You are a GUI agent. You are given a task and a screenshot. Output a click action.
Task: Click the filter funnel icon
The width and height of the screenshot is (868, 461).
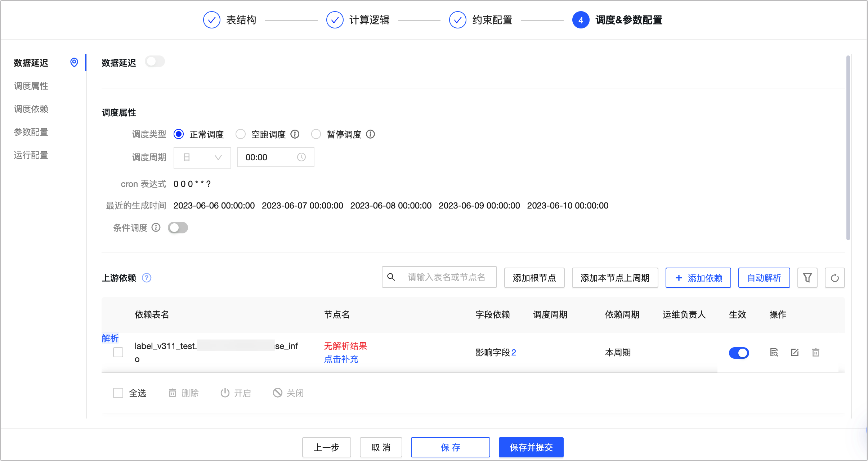[807, 278]
